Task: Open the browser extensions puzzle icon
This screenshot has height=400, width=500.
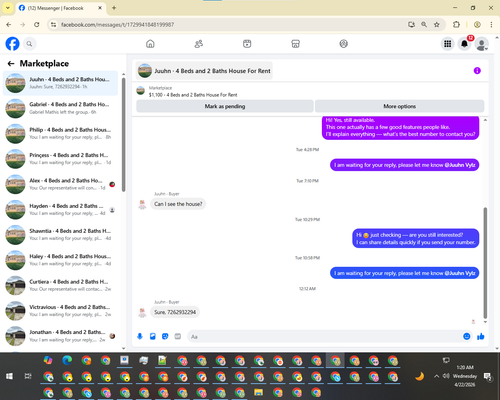Action: [456, 25]
